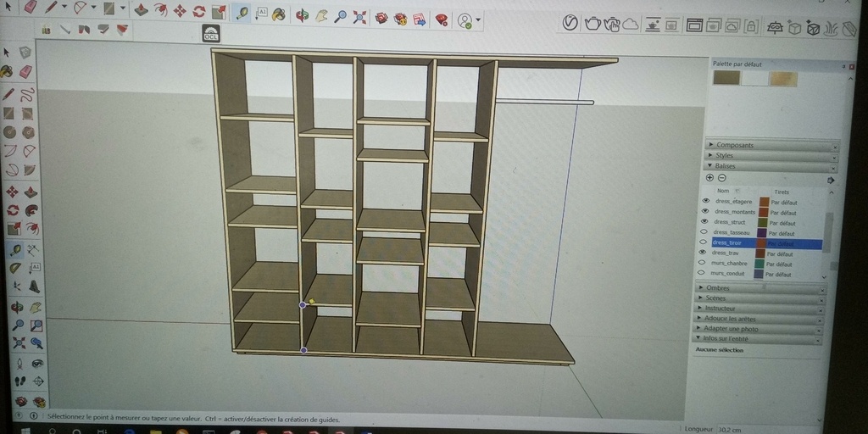Sort tags by Nom column header
Image resolution: width=868 pixels, height=434 pixels.
pyautogui.click(x=723, y=191)
